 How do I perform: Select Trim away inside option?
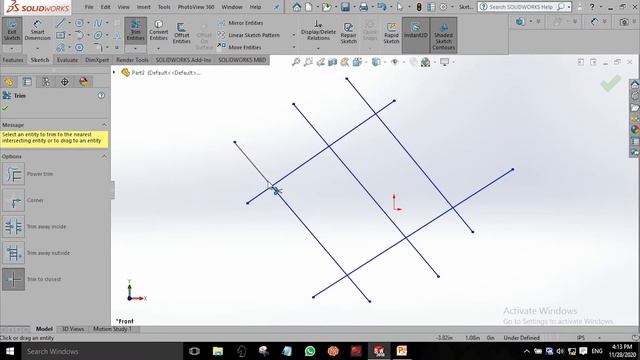point(13,227)
